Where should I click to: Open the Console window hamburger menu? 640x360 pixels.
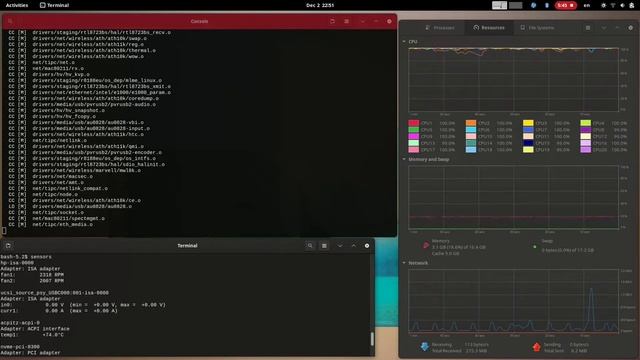click(346, 21)
